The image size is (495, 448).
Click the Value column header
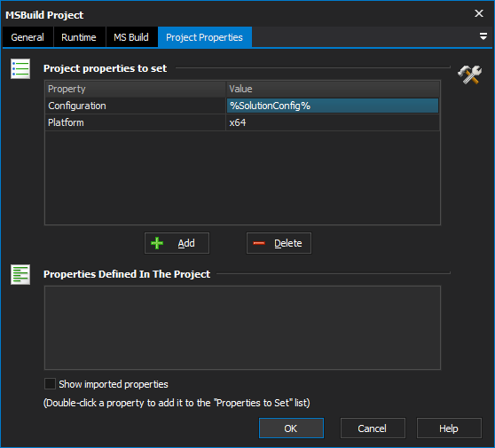tap(333, 89)
